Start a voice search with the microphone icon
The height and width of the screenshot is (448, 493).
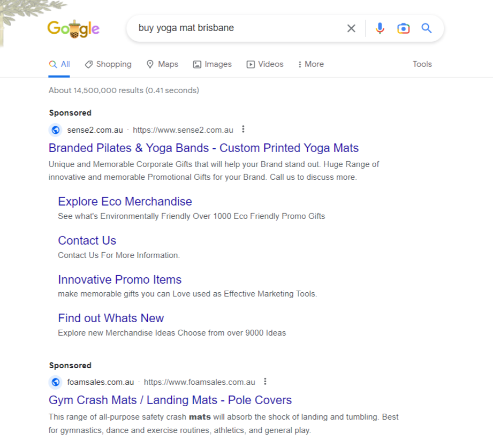click(x=380, y=28)
